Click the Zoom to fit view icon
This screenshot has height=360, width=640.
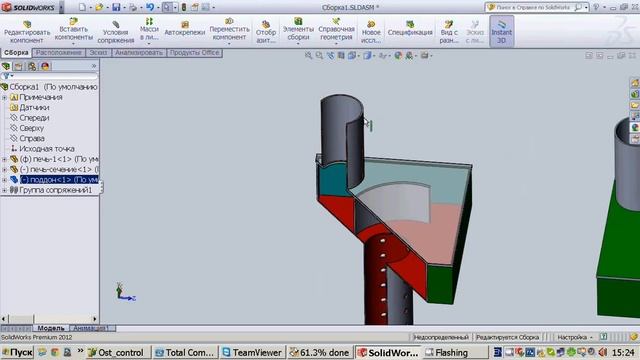pos(308,56)
